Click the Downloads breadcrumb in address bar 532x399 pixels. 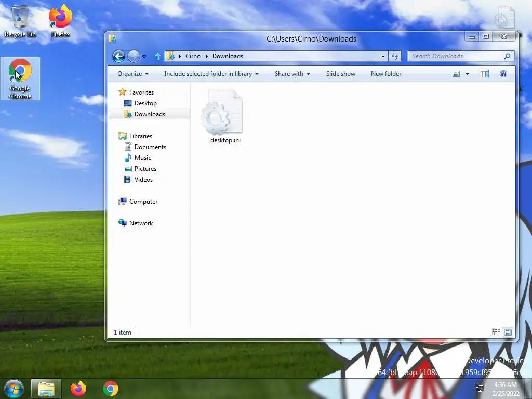(x=228, y=56)
